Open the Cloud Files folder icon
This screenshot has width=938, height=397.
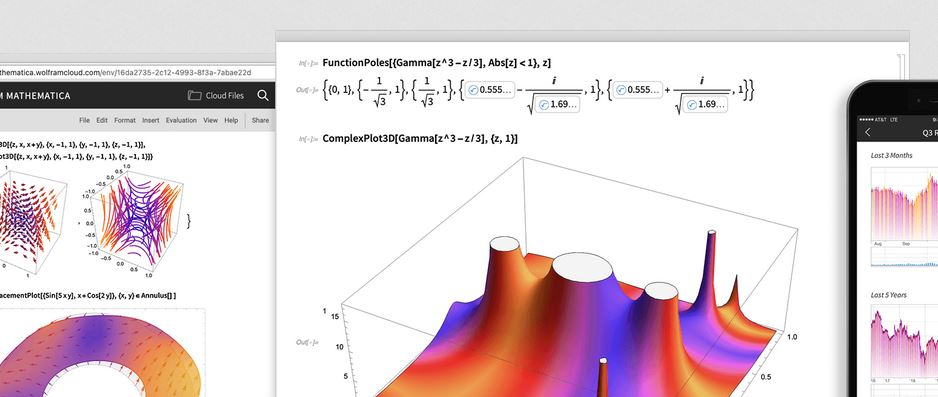(194, 95)
